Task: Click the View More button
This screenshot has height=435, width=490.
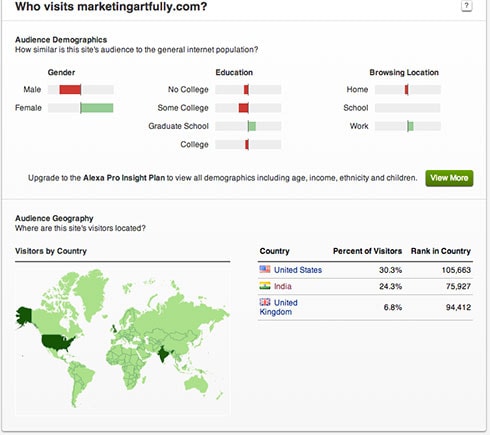Action: click(449, 178)
